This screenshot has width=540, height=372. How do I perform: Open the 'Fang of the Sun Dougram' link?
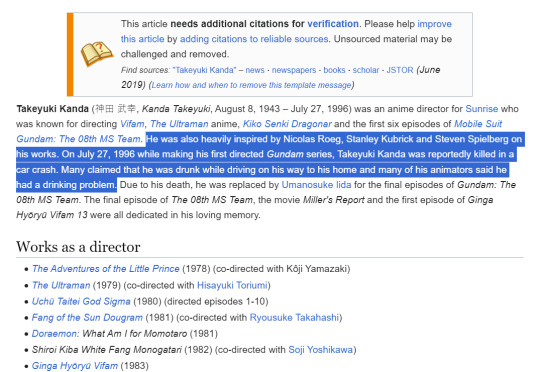click(x=87, y=318)
